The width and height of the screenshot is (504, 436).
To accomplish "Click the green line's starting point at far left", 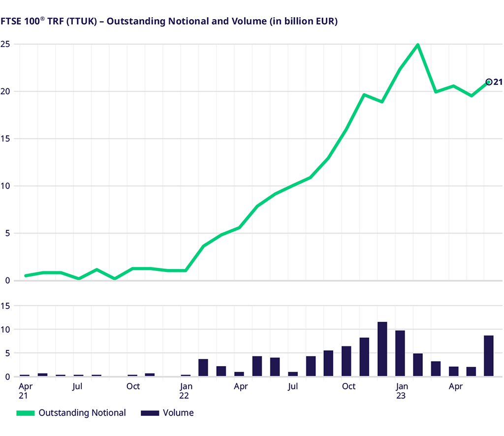I will click(x=26, y=275).
